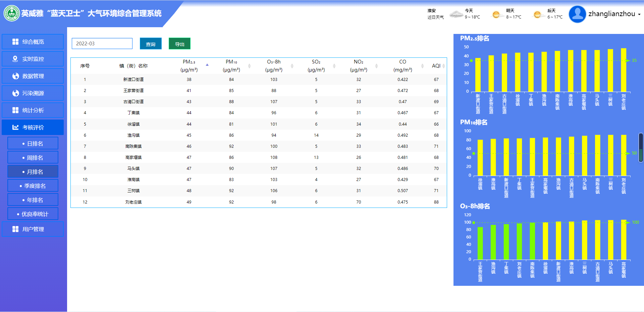The image size is (644, 312).
Task: Click the user avatar icon in header
Action: (x=577, y=14)
